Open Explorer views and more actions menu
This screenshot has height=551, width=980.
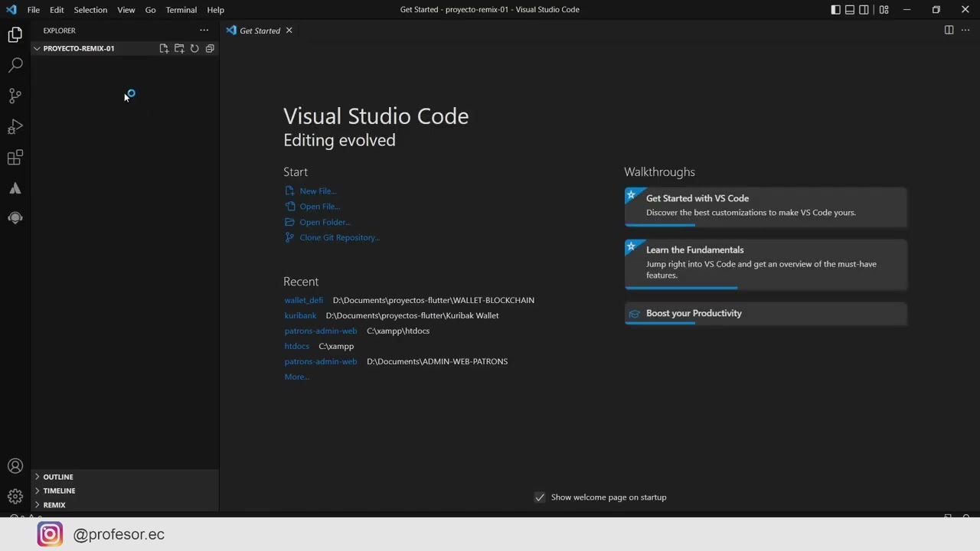(204, 31)
